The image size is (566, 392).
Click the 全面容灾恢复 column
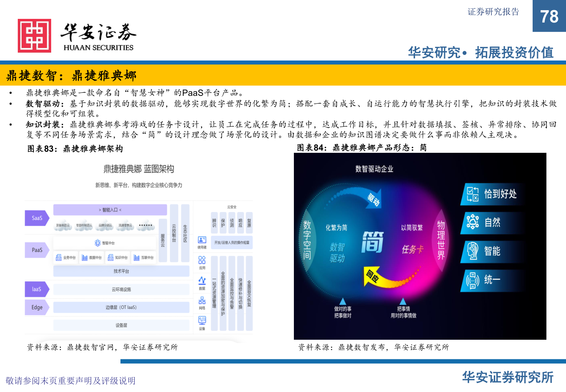[249, 293]
